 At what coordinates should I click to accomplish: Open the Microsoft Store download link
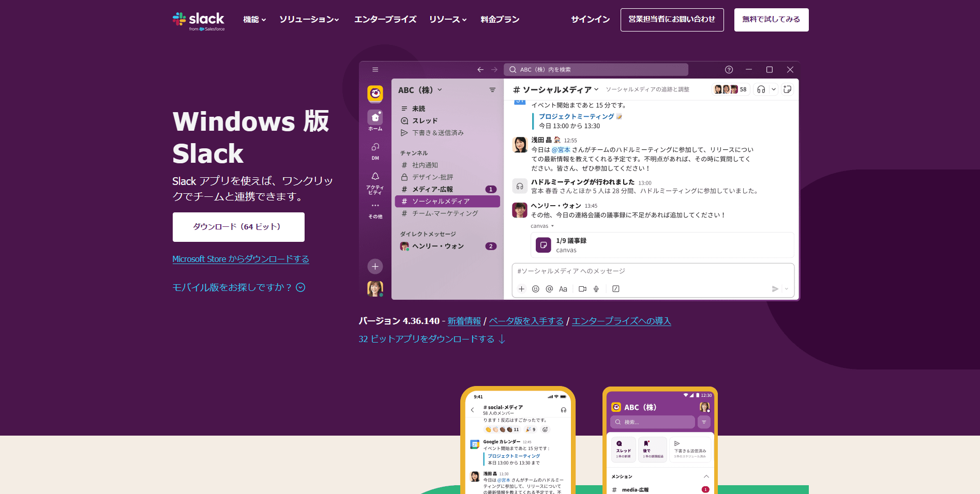[x=240, y=258]
